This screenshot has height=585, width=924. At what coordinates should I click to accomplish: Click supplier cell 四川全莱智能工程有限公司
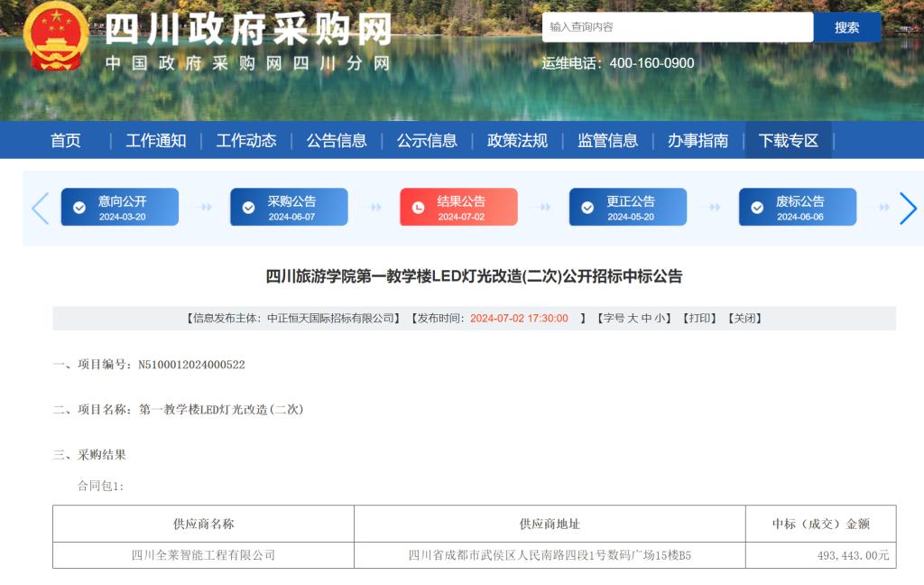(x=203, y=555)
